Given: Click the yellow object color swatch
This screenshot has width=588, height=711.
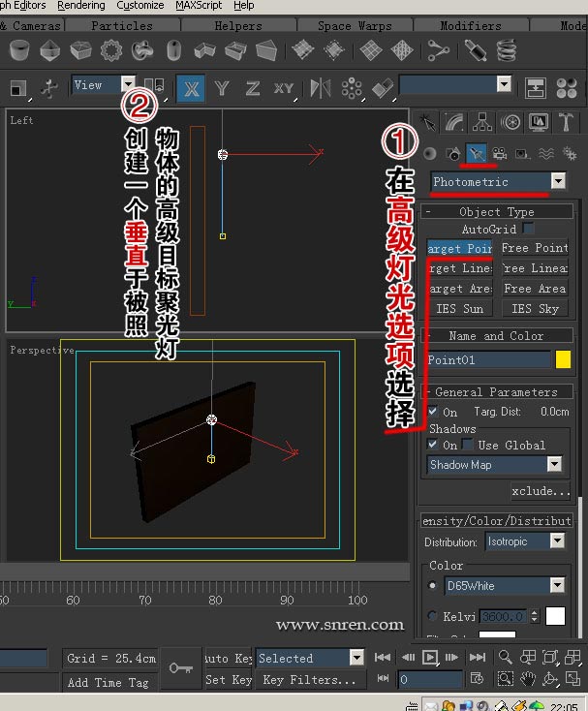Looking at the screenshot, I should (563, 360).
